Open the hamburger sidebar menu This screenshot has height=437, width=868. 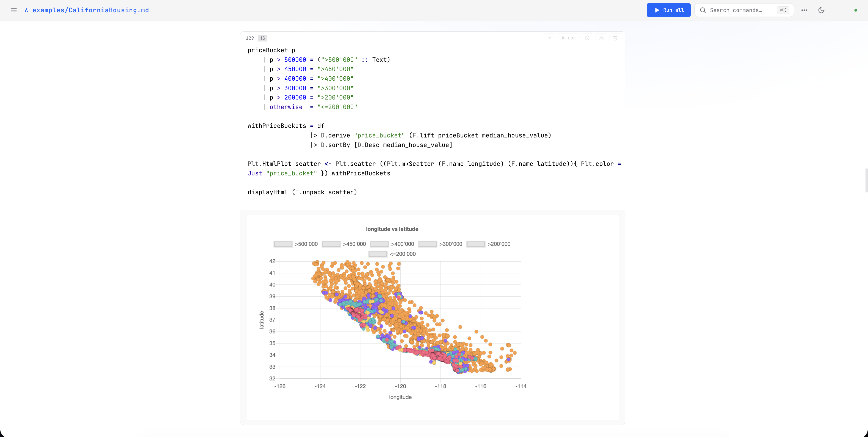[14, 10]
